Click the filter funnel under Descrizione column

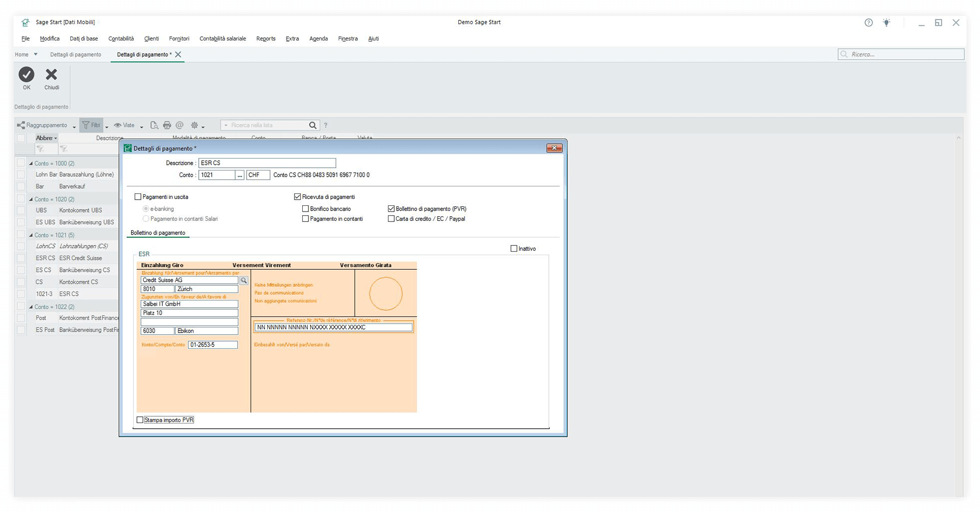point(63,149)
